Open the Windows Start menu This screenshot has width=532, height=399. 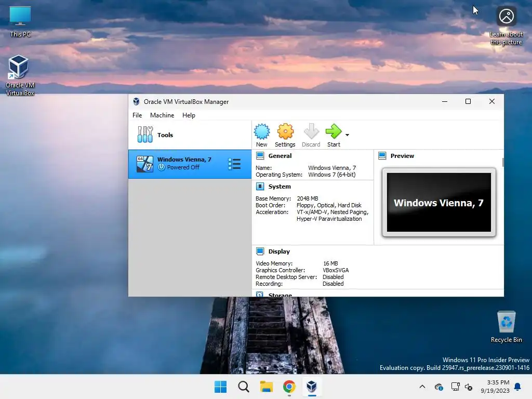pos(220,387)
